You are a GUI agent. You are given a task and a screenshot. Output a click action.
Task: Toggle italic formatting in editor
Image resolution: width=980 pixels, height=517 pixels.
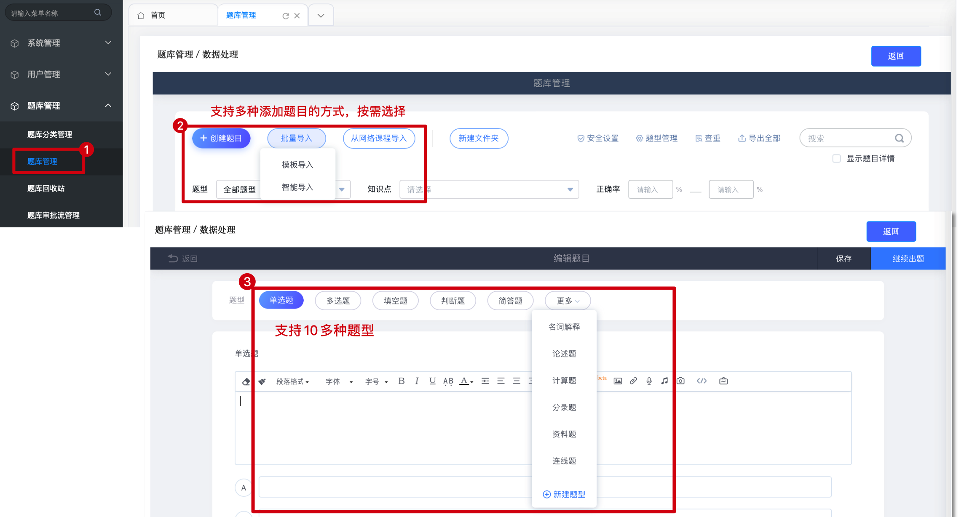pyautogui.click(x=417, y=381)
